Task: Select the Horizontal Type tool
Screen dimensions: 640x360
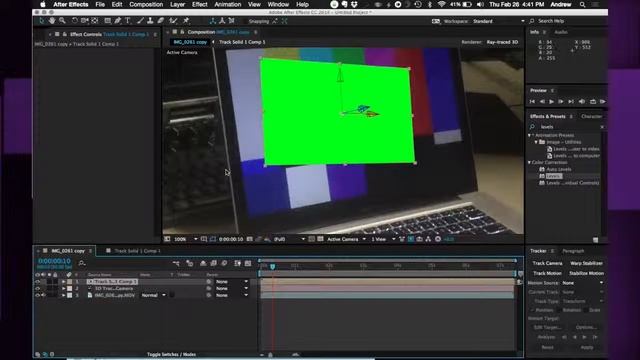Action: click(x=128, y=20)
